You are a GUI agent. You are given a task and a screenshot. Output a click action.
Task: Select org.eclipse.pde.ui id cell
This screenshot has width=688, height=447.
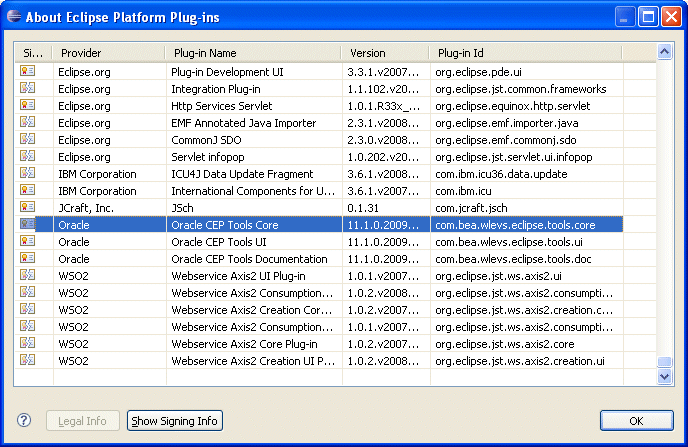527,72
